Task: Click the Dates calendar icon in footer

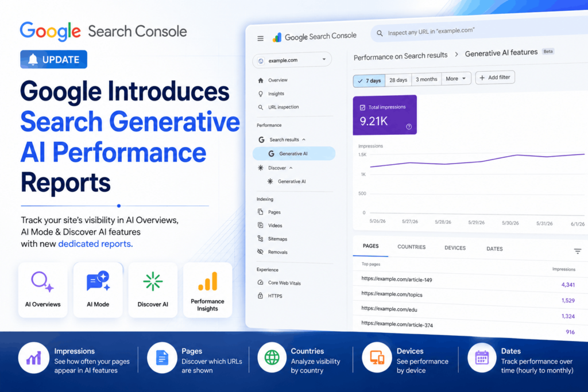Action: [482, 358]
